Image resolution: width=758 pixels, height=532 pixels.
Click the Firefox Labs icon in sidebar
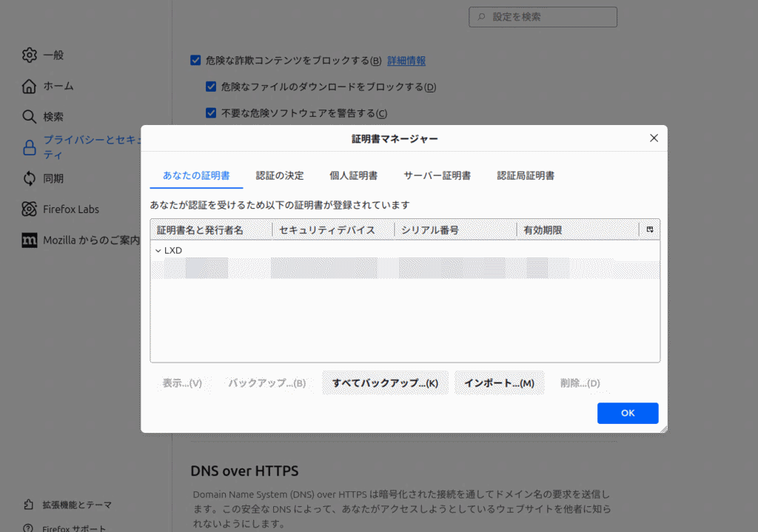[29, 209]
